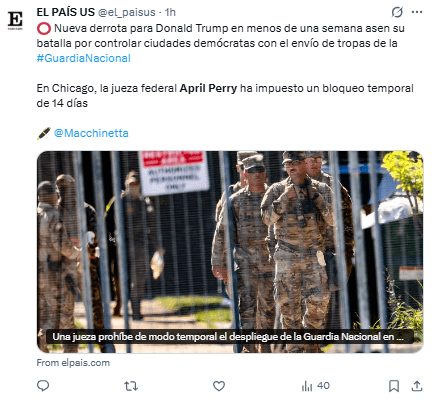Follow the #GuardiaNacional hashtag
Image resolution: width=436 pixels, height=400 pixels.
pos(83,58)
